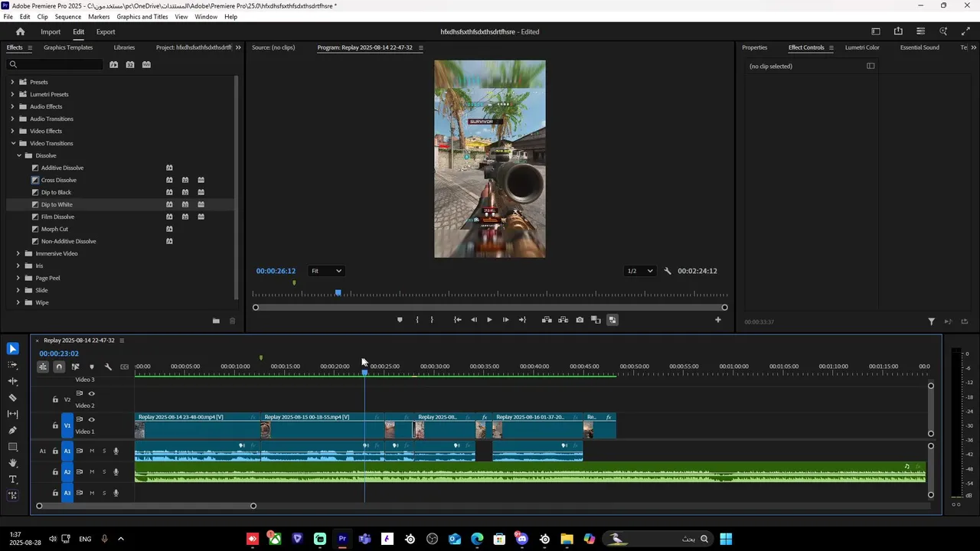Open the Graphics and Titles menu
The image size is (980, 551).
point(142,17)
